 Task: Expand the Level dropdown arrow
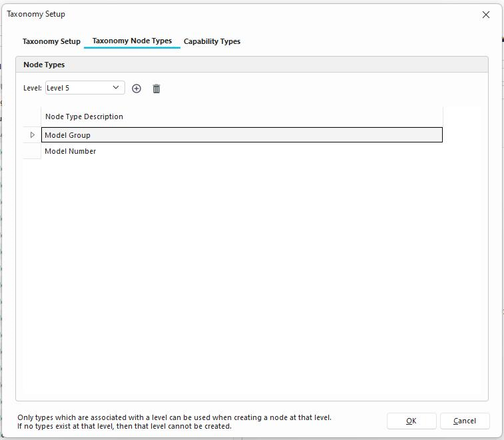pyautogui.click(x=116, y=88)
